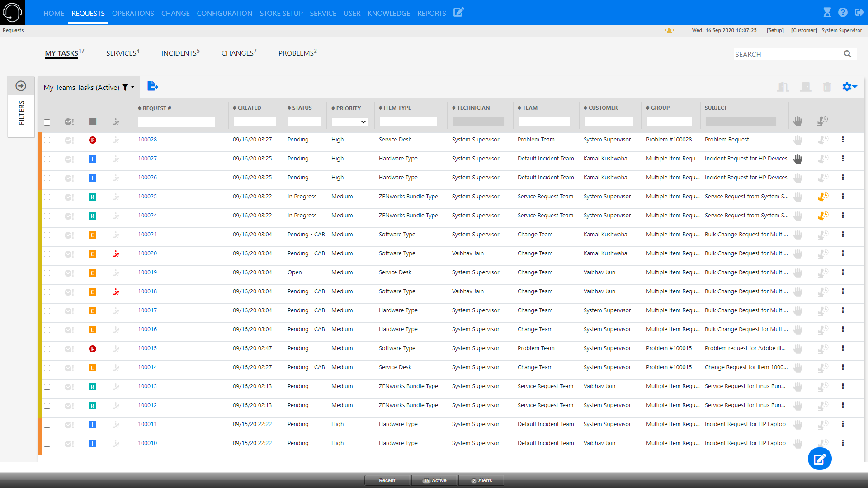Click the export list icon
The width and height of the screenshot is (868, 488).
tap(153, 86)
